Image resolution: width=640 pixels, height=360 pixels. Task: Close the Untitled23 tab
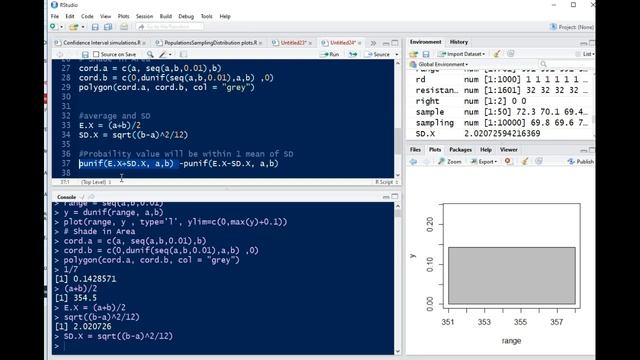[311, 43]
